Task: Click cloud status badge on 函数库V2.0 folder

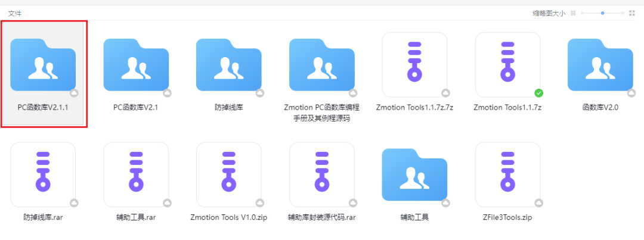Action: (x=631, y=93)
